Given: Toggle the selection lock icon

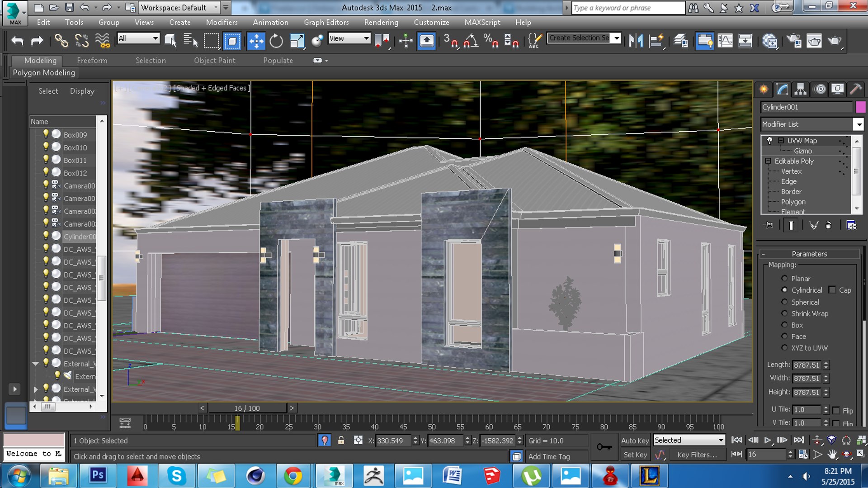Looking at the screenshot, I should pyautogui.click(x=341, y=440).
